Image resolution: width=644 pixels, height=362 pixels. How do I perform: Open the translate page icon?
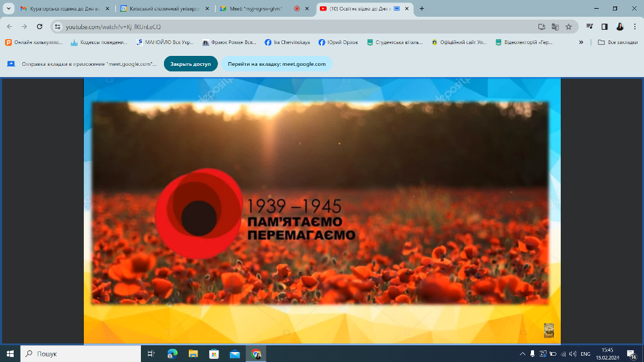point(555,27)
